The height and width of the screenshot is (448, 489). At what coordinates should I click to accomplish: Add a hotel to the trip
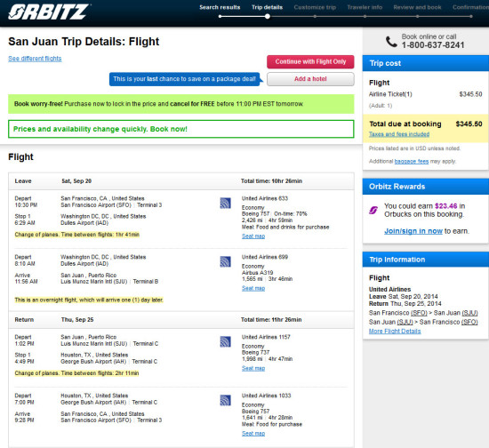click(310, 79)
